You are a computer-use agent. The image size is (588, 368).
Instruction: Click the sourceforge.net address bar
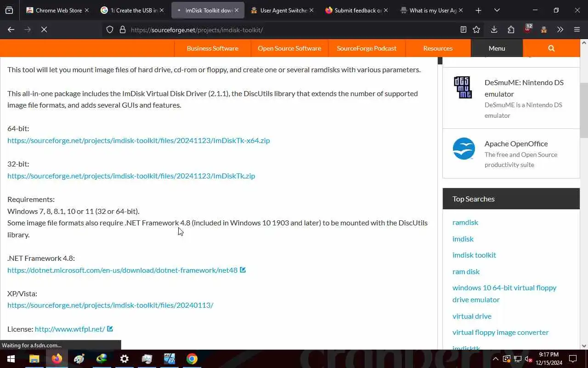292,30
